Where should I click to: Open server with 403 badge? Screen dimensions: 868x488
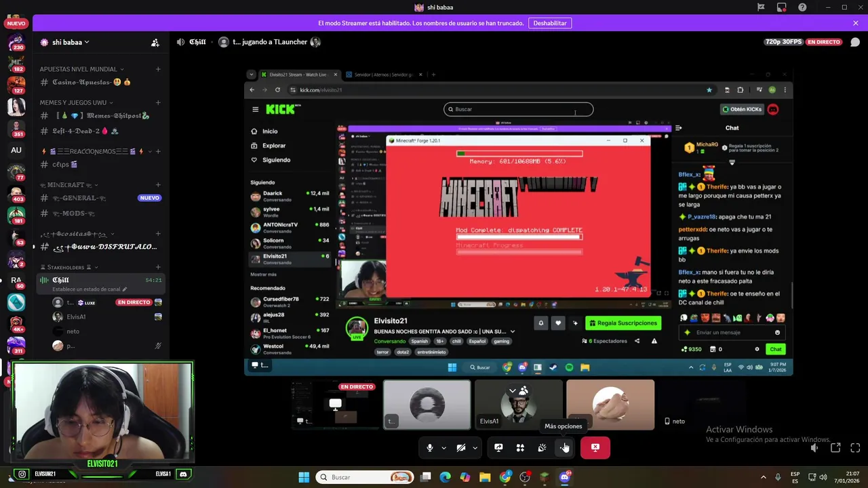[x=16, y=193]
